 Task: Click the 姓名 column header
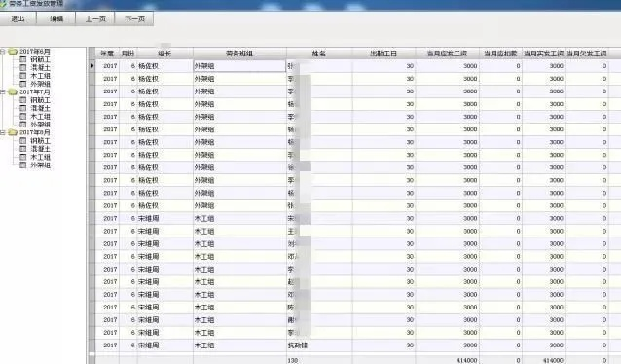[319, 54]
